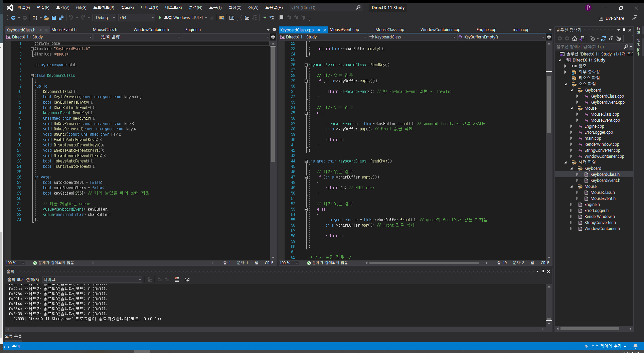This screenshot has height=353, width=644.
Task: Open Live Share
Action: tap(611, 18)
